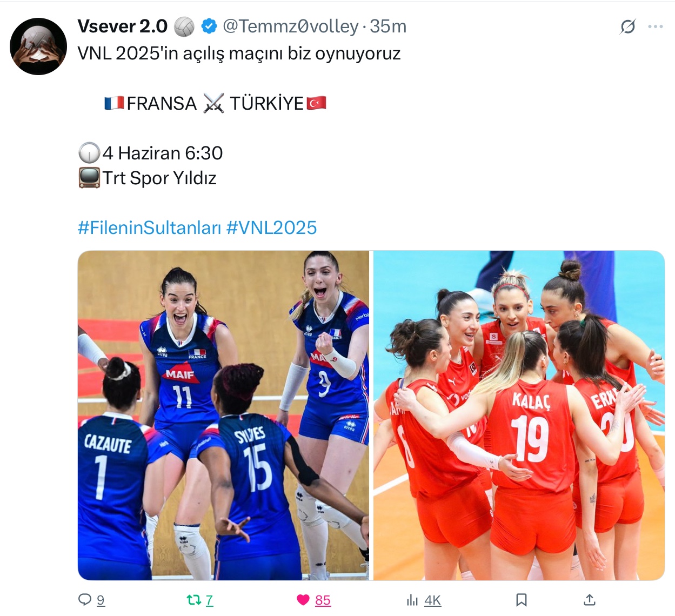Tap the pink heart like icon
675x616 pixels.
(x=303, y=599)
